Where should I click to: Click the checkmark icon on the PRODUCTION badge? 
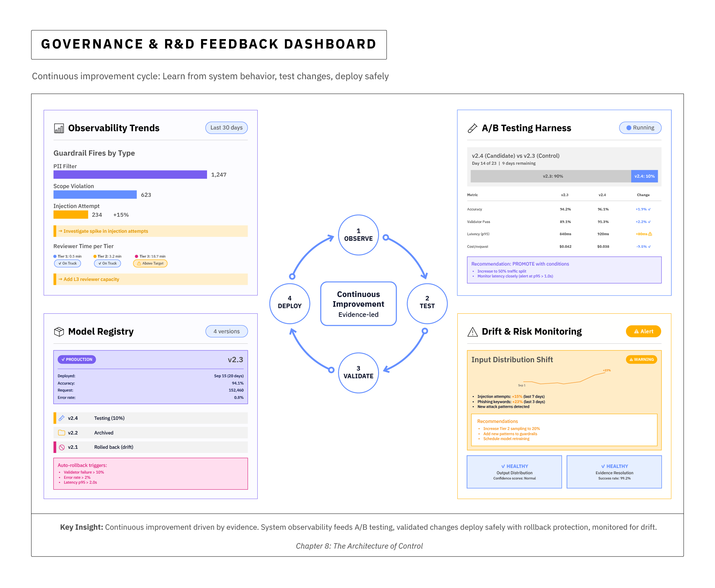(x=63, y=359)
